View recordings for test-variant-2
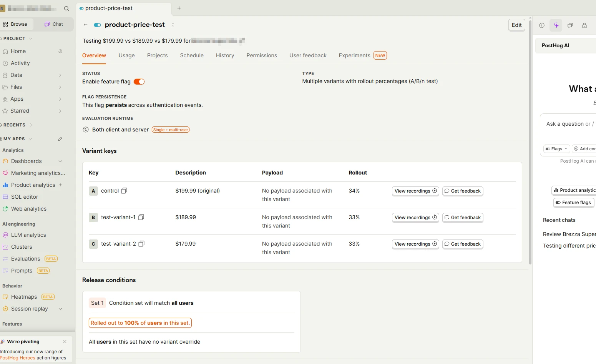The width and height of the screenshot is (596, 364). tap(415, 244)
